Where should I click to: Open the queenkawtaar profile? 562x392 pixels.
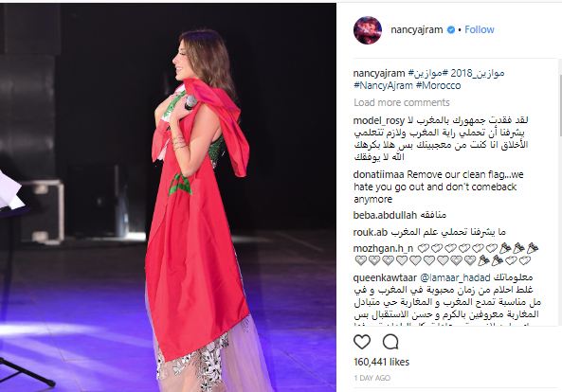[x=385, y=277]
